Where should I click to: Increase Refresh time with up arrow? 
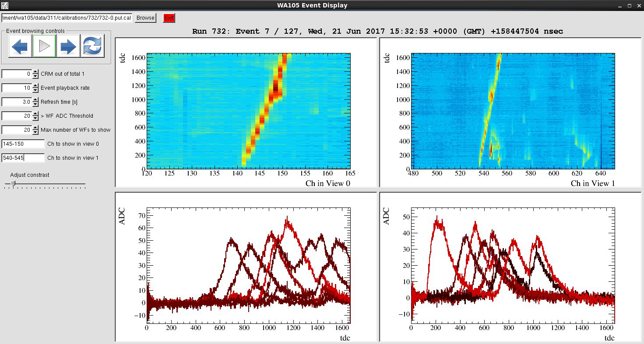click(x=35, y=100)
